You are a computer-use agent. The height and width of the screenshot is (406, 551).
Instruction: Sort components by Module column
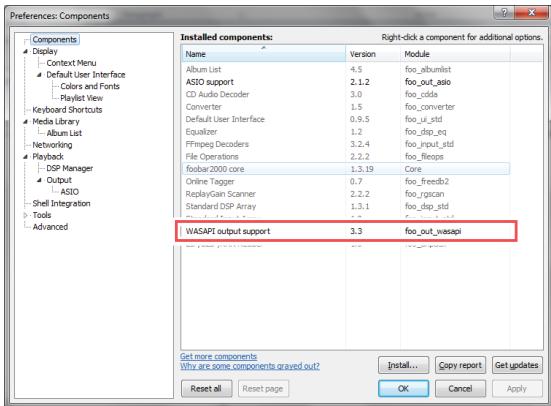[x=455, y=54]
